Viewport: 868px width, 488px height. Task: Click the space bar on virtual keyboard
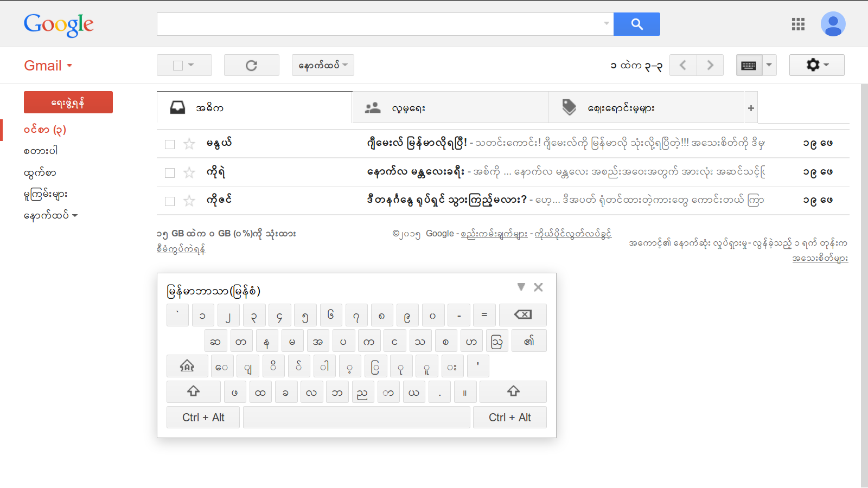coord(356,418)
